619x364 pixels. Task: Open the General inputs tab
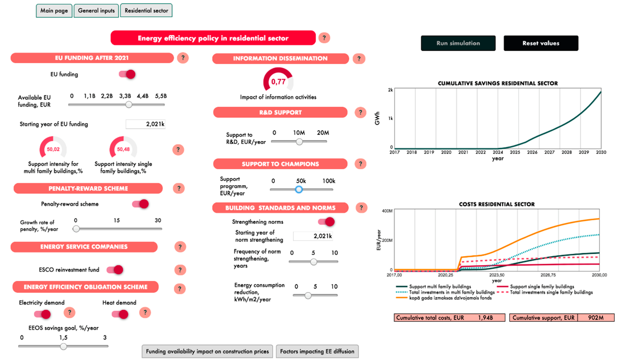96,11
